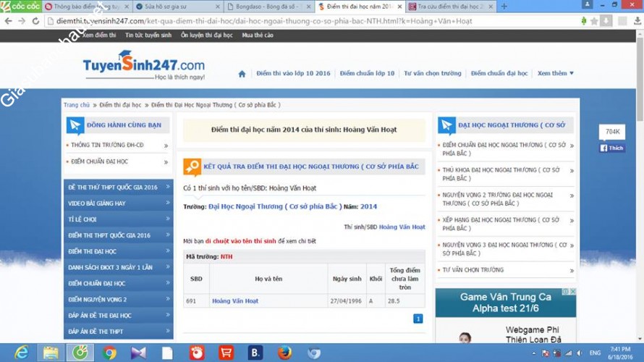Click Trang chủ breadcrumb link

tap(77, 105)
